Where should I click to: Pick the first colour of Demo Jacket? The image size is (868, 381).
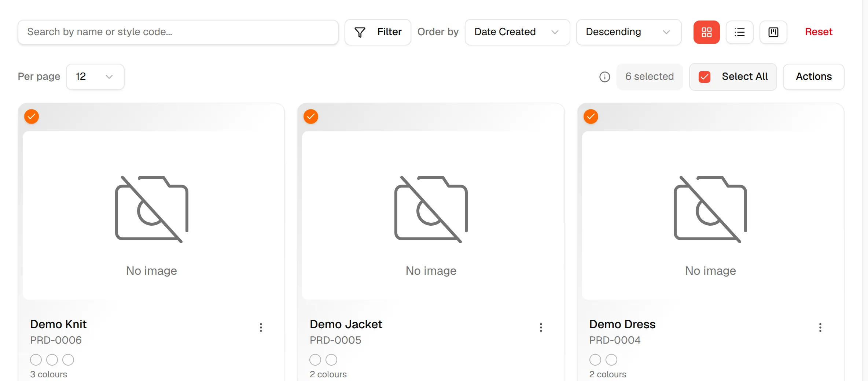tap(315, 360)
